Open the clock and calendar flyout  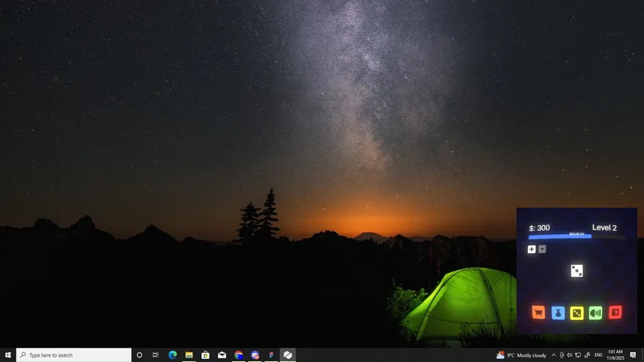[615, 355]
